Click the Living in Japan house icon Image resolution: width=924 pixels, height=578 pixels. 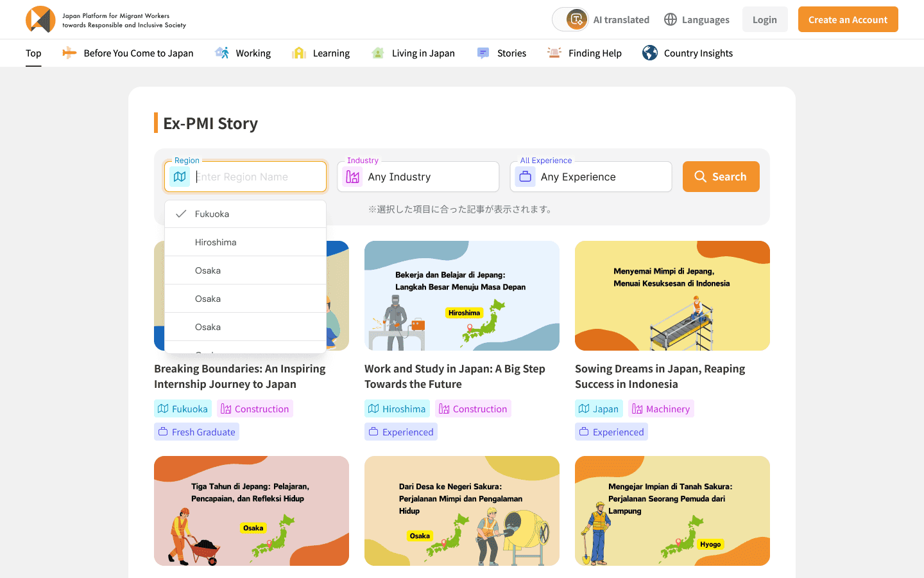[378, 53]
